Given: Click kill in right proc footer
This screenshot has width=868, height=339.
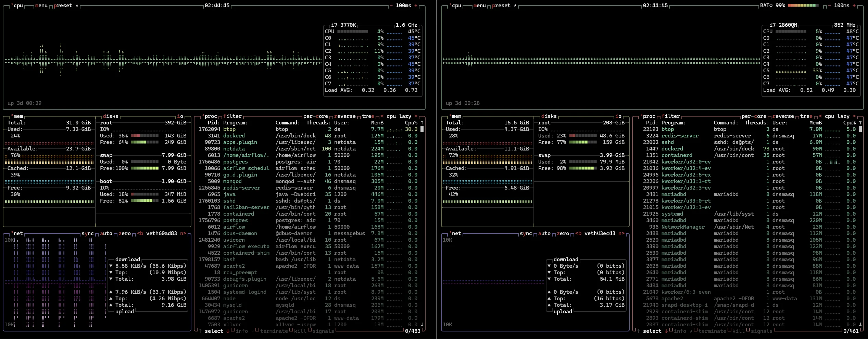Looking at the screenshot, I should click(739, 331).
